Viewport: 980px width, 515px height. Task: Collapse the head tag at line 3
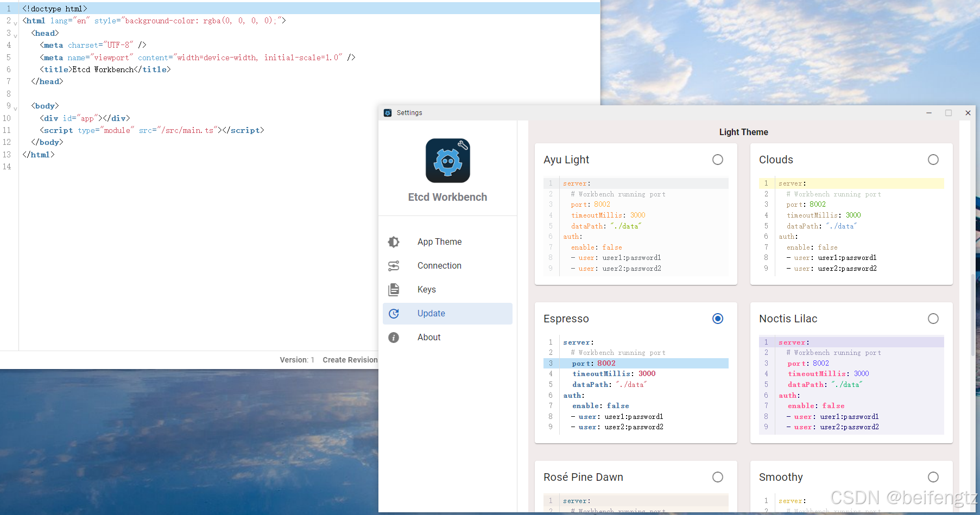15,36
